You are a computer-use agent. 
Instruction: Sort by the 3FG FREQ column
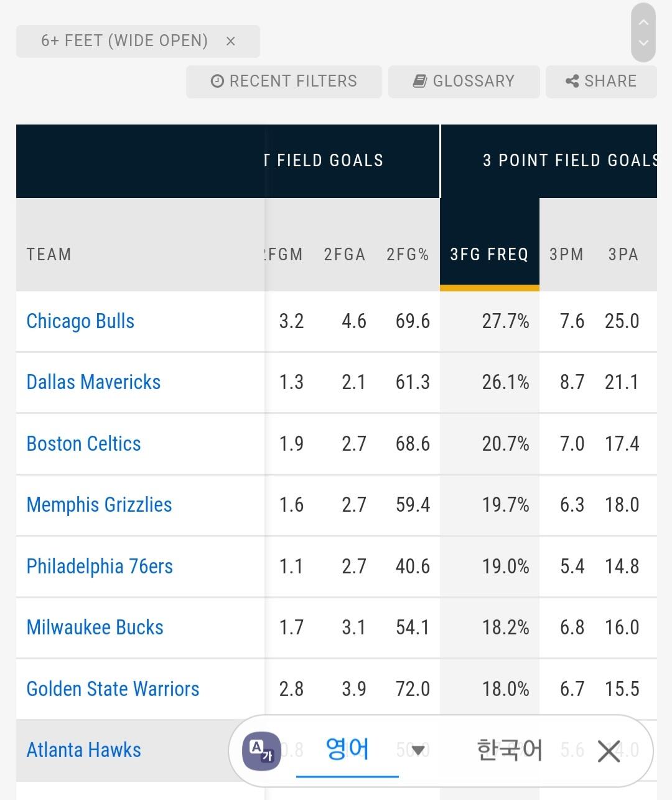489,254
